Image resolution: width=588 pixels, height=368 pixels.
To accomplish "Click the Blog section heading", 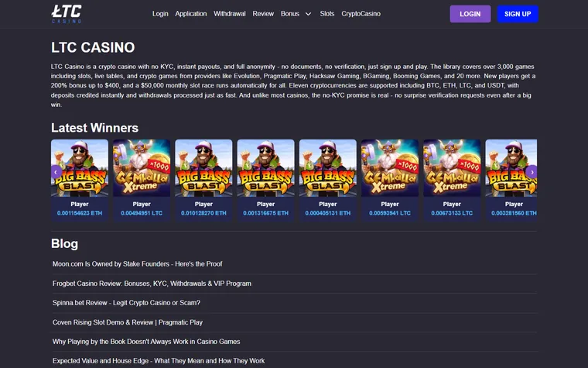I will pos(64,244).
